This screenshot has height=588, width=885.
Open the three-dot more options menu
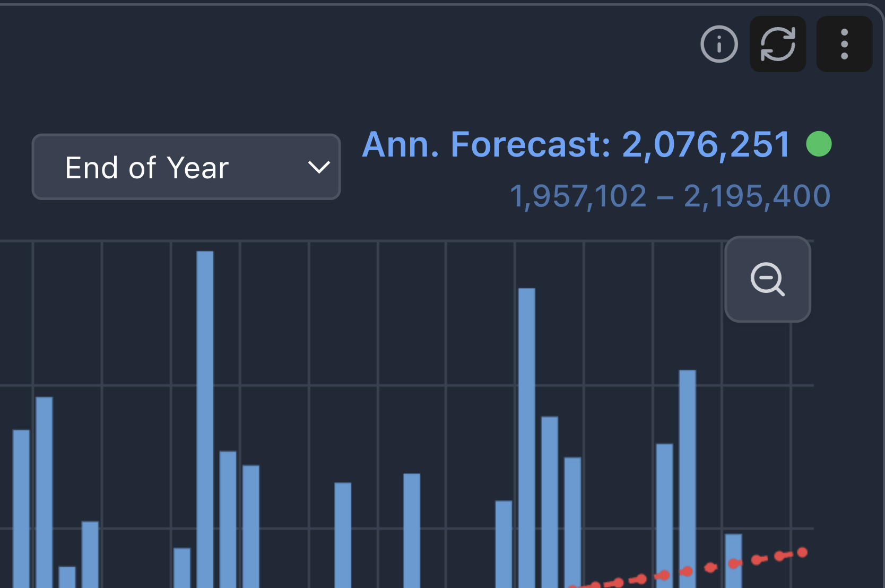(x=844, y=44)
